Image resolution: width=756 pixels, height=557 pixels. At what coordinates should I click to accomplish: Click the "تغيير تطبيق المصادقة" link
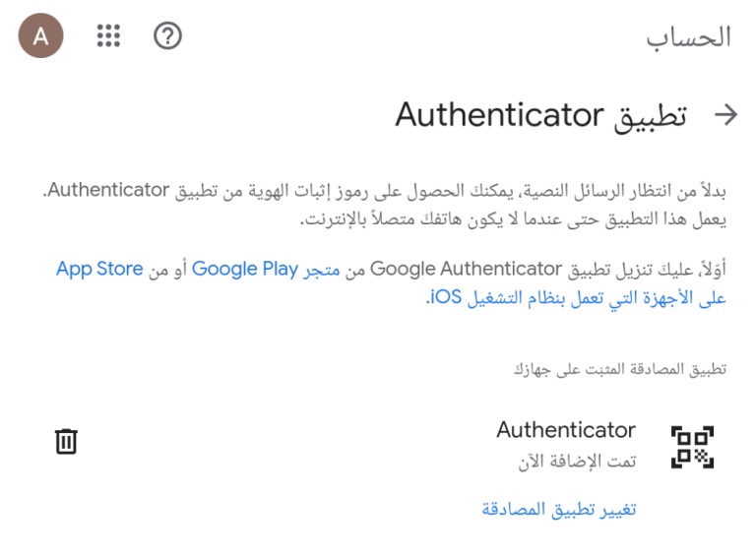[x=559, y=509]
